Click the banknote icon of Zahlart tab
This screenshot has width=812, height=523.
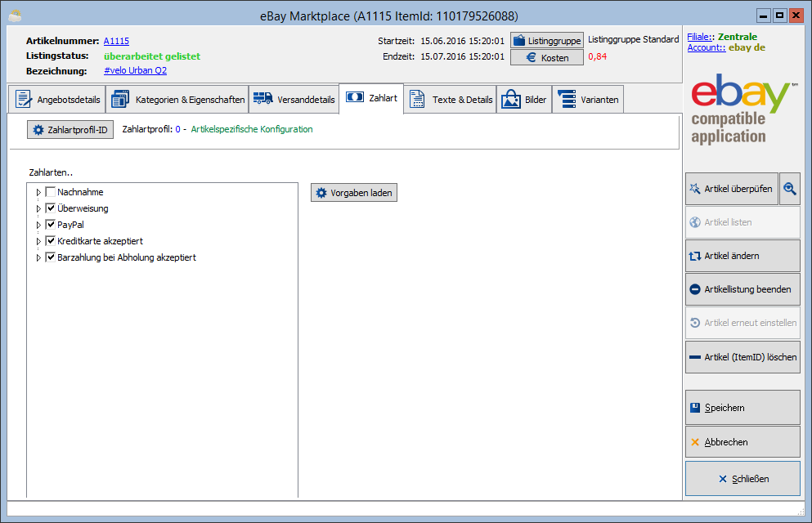355,97
